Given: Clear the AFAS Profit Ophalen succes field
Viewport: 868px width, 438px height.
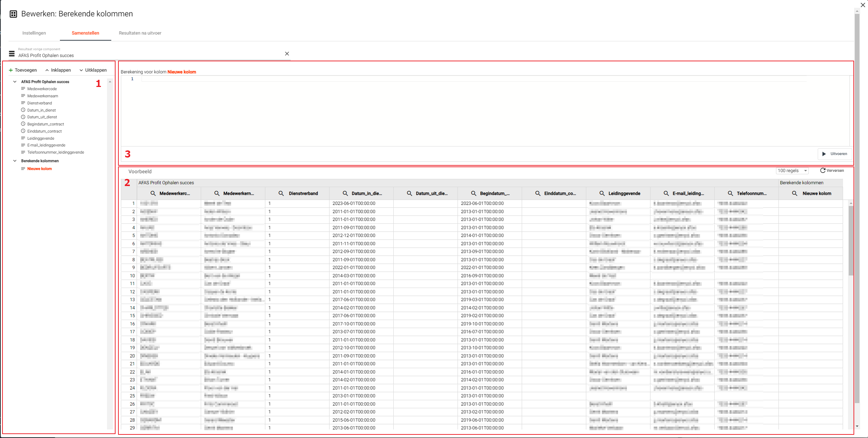Looking at the screenshot, I should tap(287, 54).
